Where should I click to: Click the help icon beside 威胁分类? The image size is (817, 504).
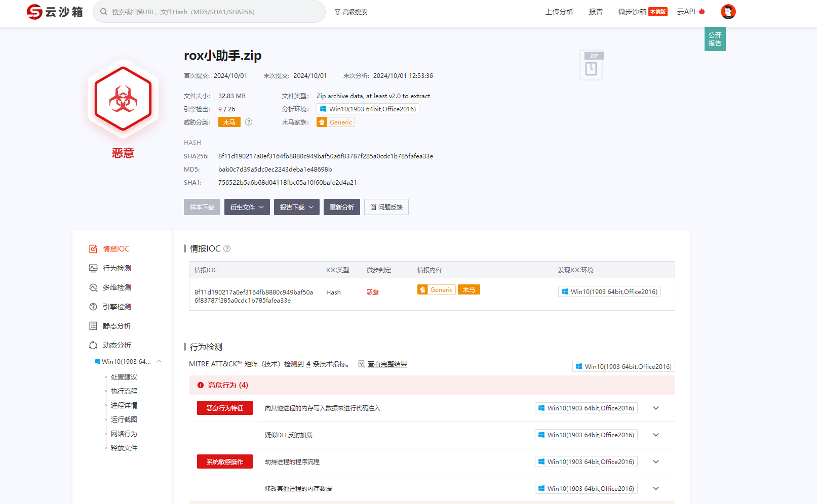pos(249,122)
